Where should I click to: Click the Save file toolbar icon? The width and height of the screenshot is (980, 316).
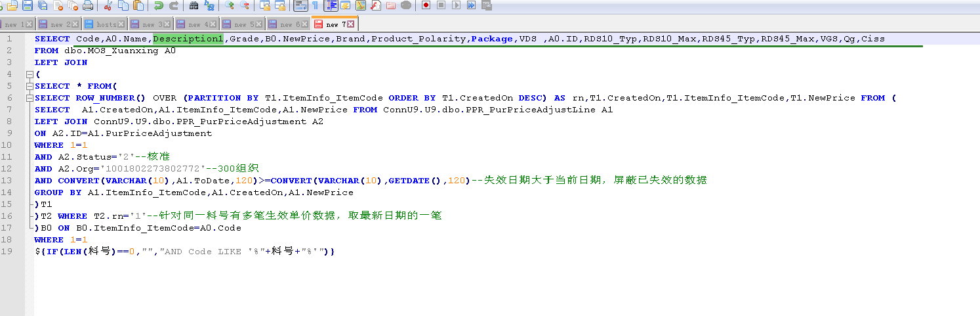[x=28, y=5]
